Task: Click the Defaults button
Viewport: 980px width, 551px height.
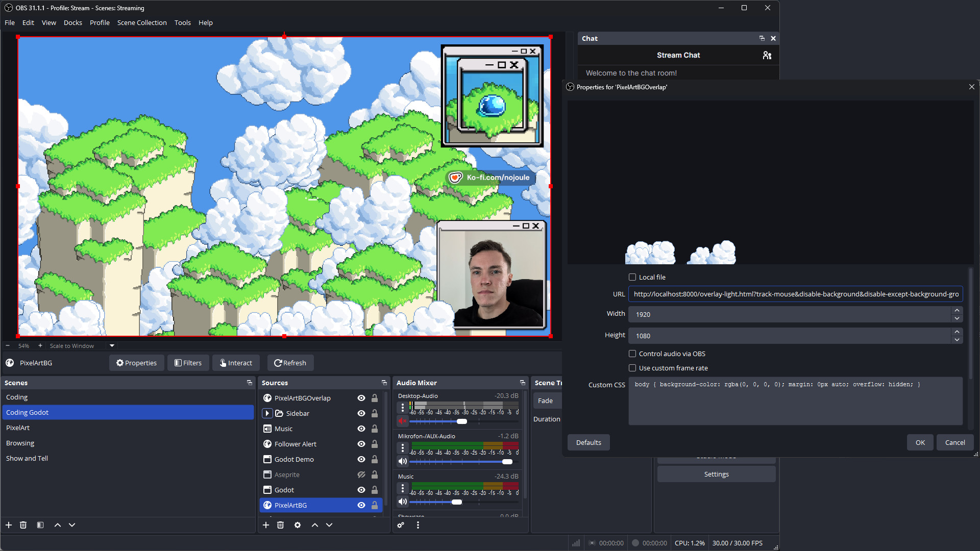Action: click(x=589, y=442)
